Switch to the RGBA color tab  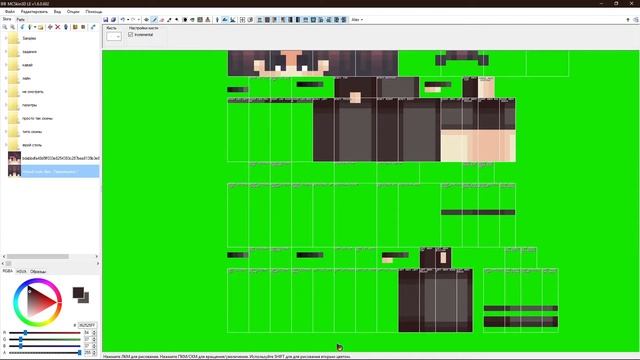(x=8, y=271)
